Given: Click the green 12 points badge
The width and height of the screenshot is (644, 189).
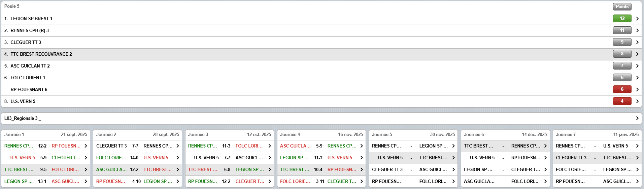Looking at the screenshot, I should tap(622, 19).
